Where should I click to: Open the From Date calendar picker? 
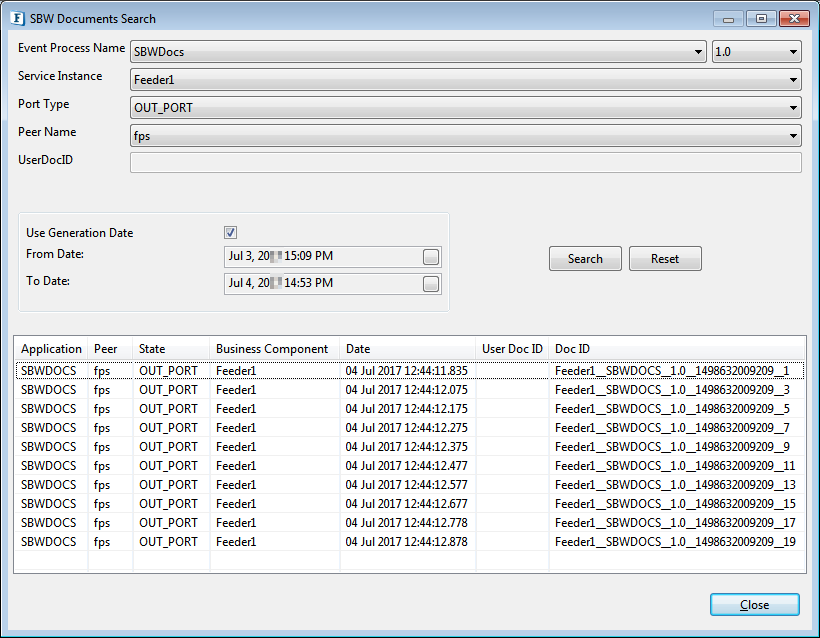(x=430, y=257)
